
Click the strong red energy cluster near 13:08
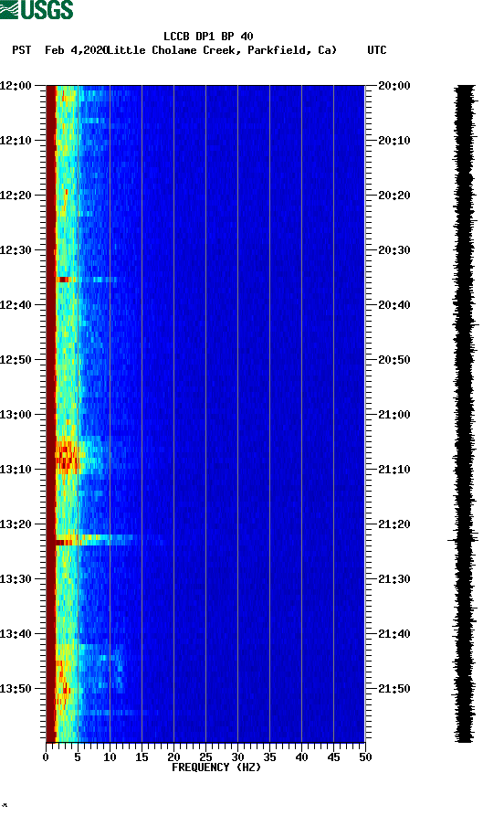(x=67, y=456)
